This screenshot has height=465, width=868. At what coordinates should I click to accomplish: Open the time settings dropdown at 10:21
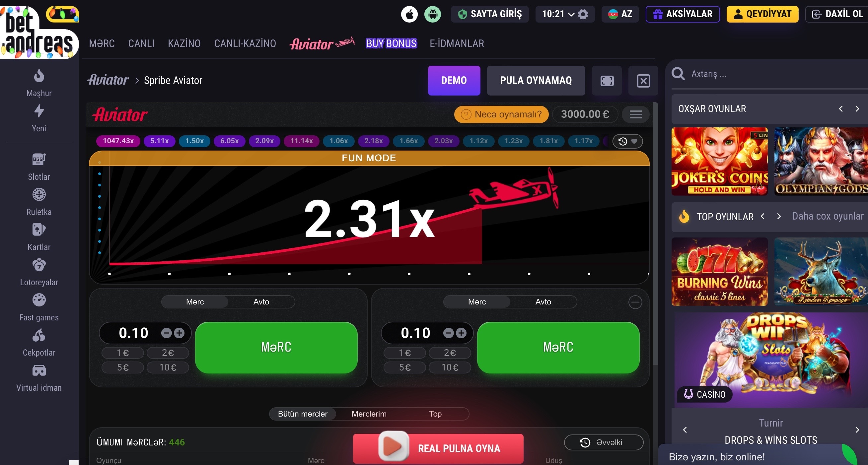565,14
